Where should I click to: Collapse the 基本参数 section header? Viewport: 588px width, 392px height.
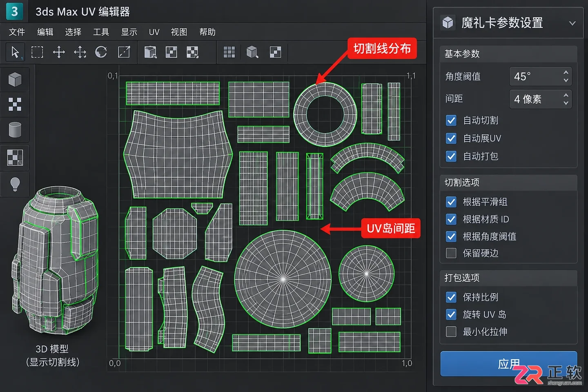[508, 54]
